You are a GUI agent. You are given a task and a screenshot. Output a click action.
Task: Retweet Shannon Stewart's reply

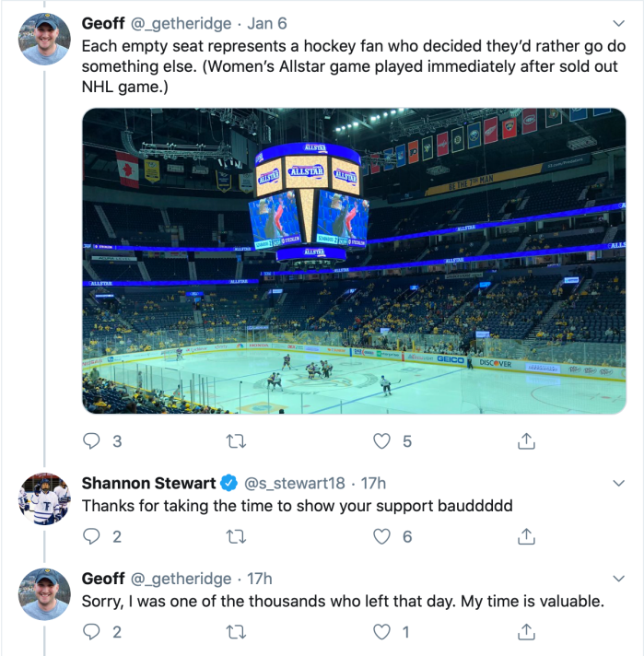coord(237,536)
